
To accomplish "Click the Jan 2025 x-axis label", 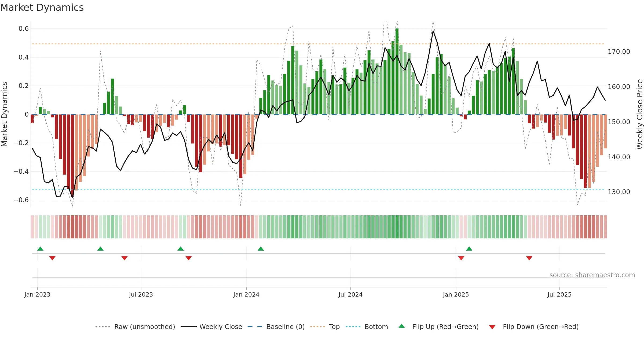I will (x=456, y=294).
